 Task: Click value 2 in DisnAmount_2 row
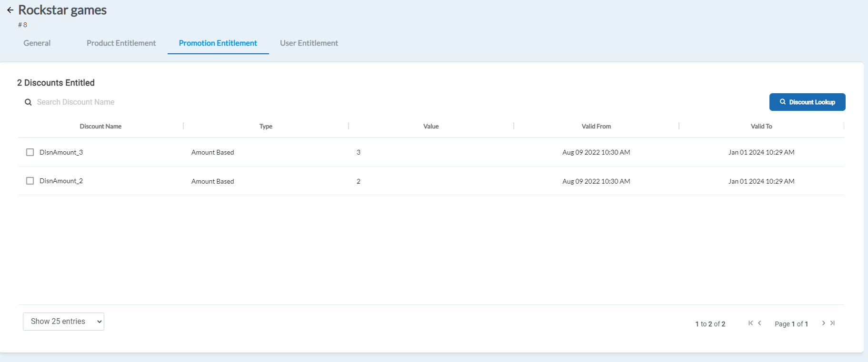click(359, 181)
